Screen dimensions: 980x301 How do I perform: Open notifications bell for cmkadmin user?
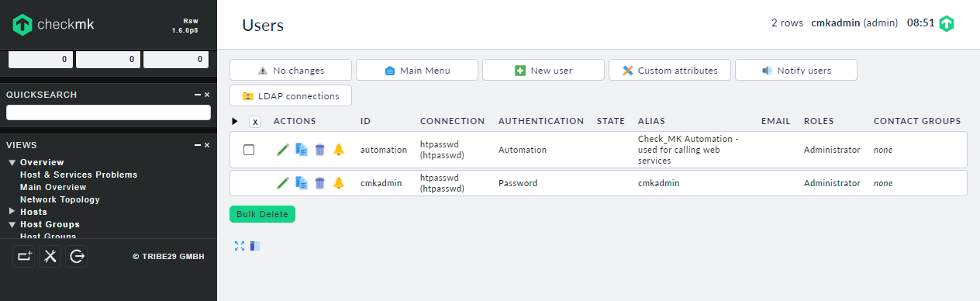339,183
